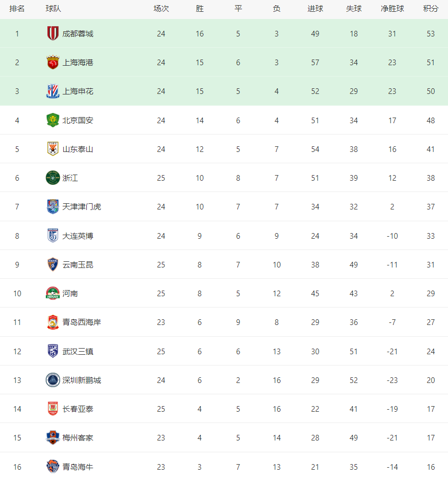The height and width of the screenshot is (479, 448).
Task: Click the Henan (河南) club logo
Action: (x=53, y=294)
